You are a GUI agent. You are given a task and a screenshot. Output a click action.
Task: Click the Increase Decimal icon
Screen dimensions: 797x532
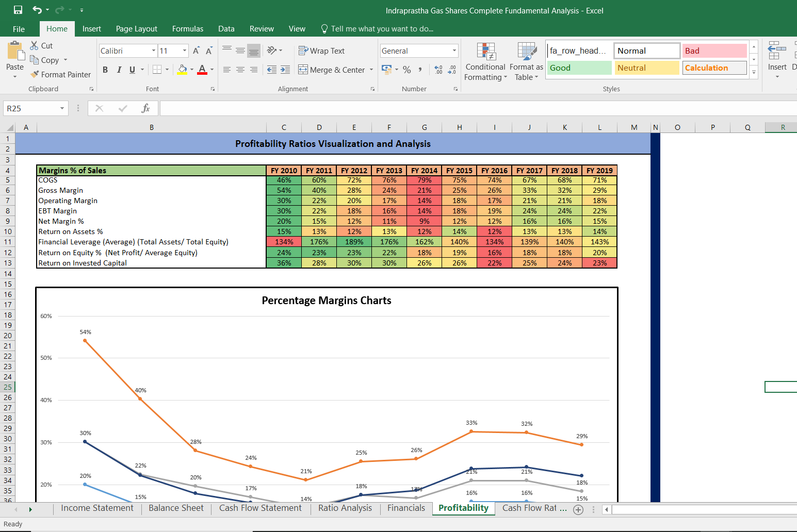(x=438, y=70)
